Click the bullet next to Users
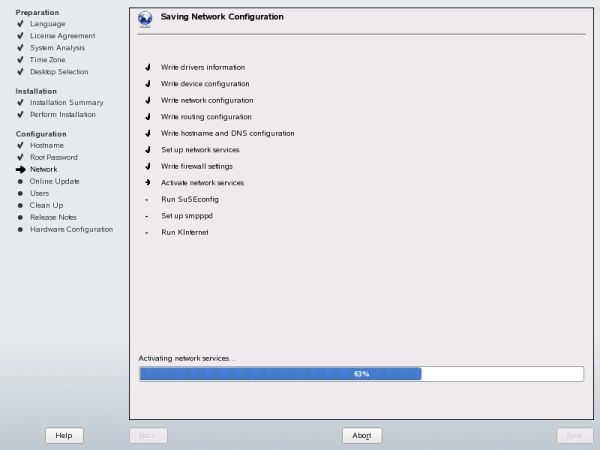Image resolution: width=600 pixels, height=450 pixels. pos(20,193)
